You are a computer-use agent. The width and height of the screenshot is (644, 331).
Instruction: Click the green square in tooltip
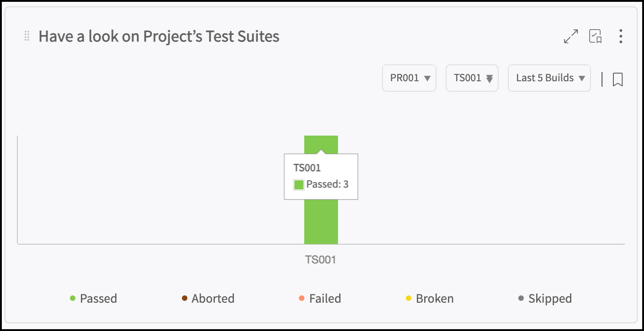tap(299, 184)
